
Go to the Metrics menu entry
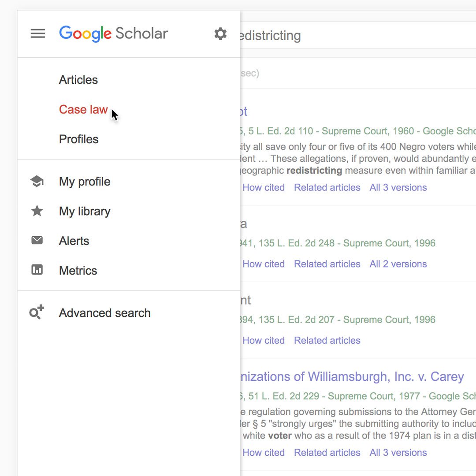(78, 271)
